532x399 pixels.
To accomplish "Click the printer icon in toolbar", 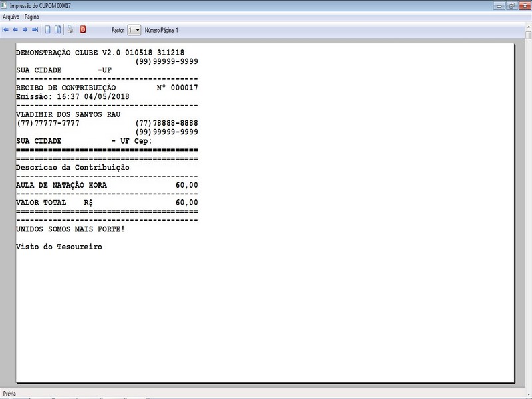I will point(70,30).
